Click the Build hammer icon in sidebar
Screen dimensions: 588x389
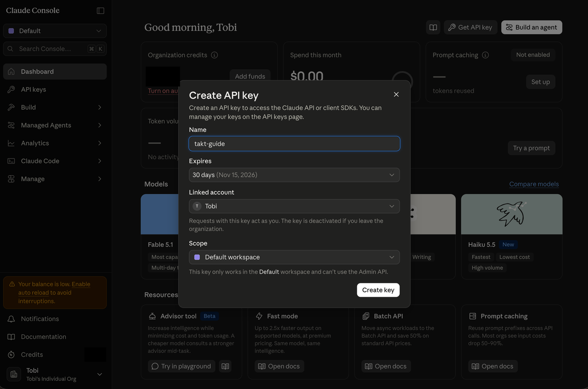point(11,107)
